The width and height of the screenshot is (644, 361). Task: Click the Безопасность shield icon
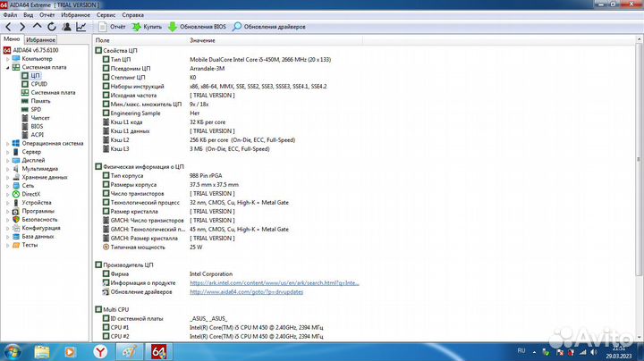(x=16, y=220)
